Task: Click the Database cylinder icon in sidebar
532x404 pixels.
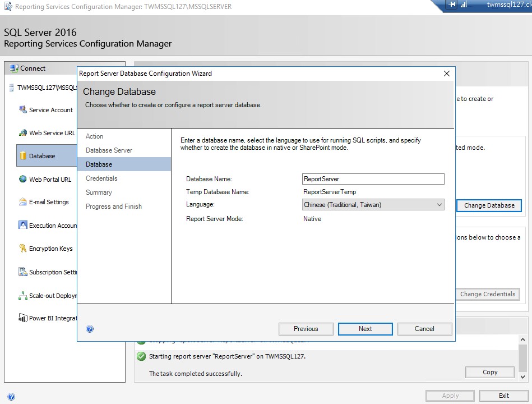Action: tap(23, 156)
